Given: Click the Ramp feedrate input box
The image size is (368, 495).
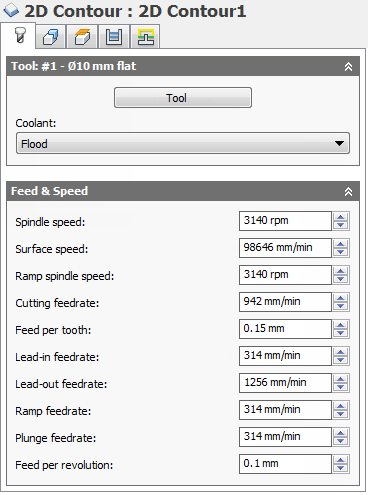Looking at the screenshot, I should tap(285, 410).
